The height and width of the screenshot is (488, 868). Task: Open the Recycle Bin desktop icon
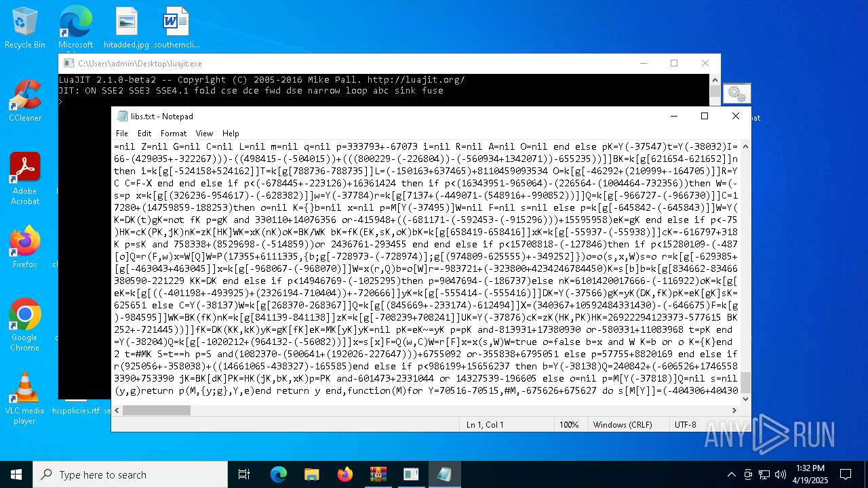25,27
